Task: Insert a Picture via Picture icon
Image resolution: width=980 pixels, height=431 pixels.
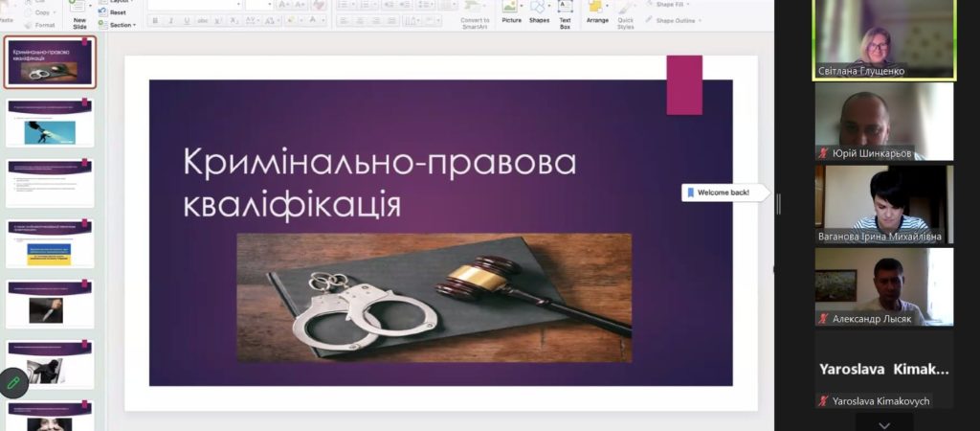Action: click(x=511, y=12)
